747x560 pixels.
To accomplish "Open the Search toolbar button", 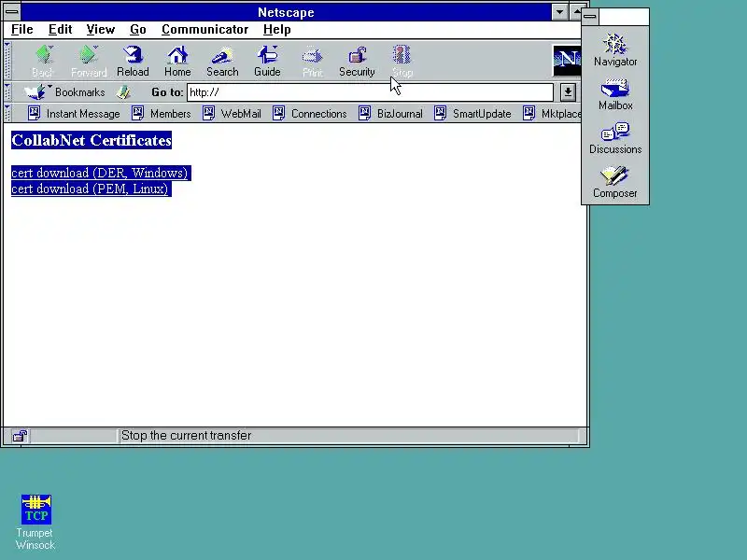I will [x=222, y=61].
